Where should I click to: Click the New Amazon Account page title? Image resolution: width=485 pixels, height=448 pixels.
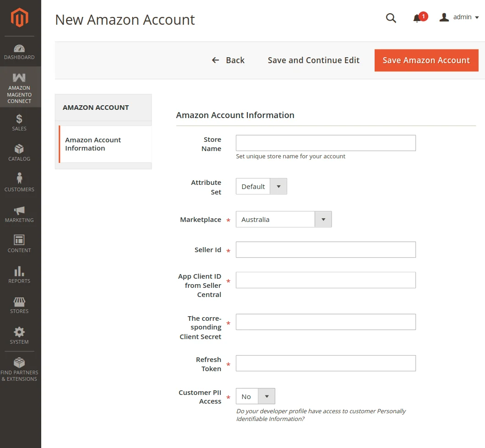pyautogui.click(x=125, y=20)
